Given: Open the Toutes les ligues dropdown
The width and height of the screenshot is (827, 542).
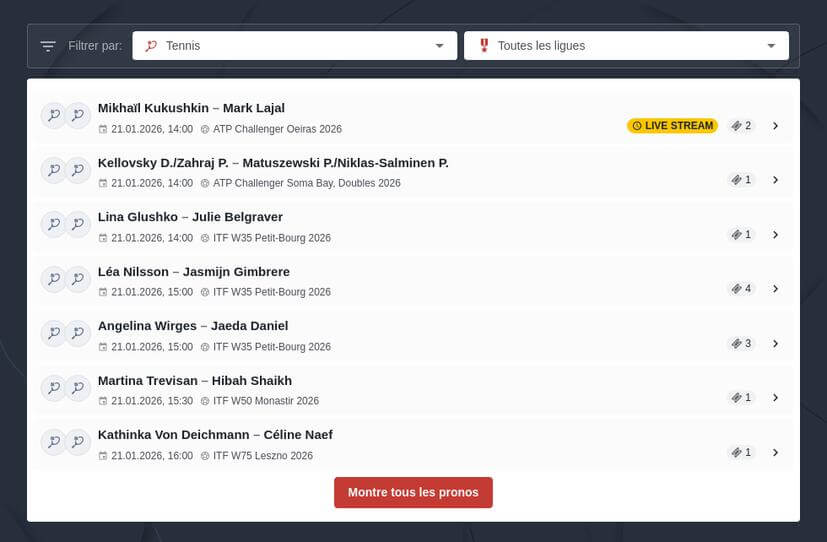Looking at the screenshot, I should [625, 46].
